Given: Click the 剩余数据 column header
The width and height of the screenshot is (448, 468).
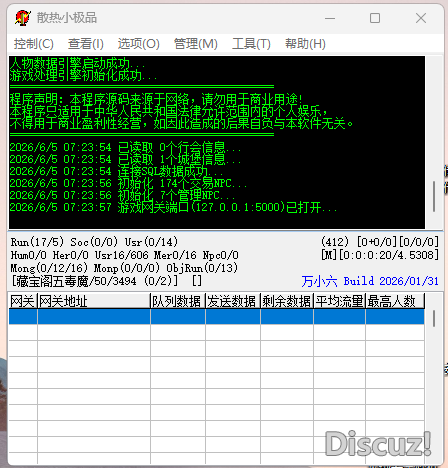Looking at the screenshot, I should point(287,301).
